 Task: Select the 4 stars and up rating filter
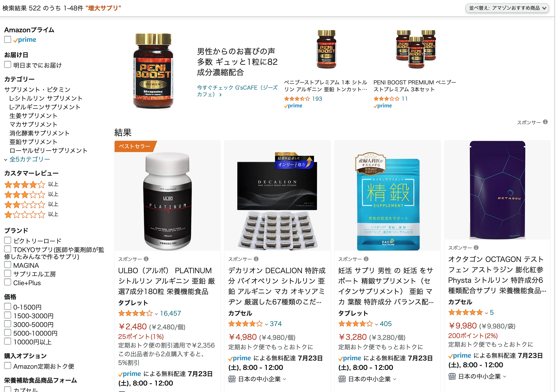(x=31, y=184)
